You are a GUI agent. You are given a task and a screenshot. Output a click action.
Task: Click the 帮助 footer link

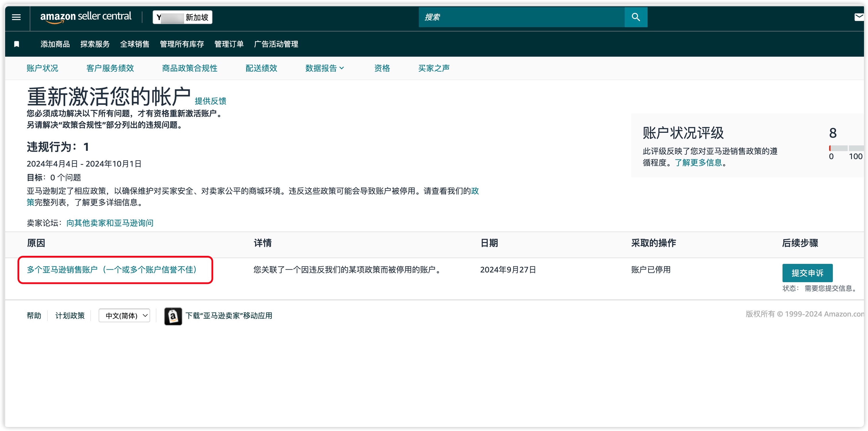pyautogui.click(x=34, y=316)
